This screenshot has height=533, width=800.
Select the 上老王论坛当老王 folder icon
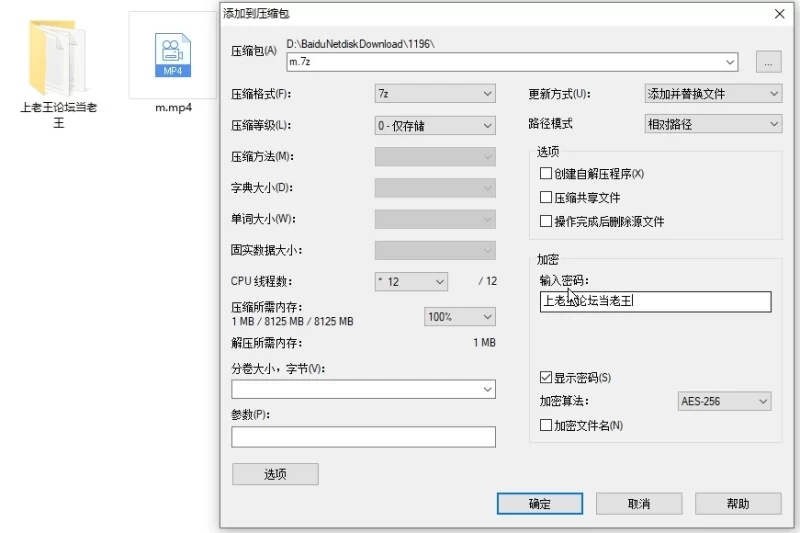pos(58,57)
